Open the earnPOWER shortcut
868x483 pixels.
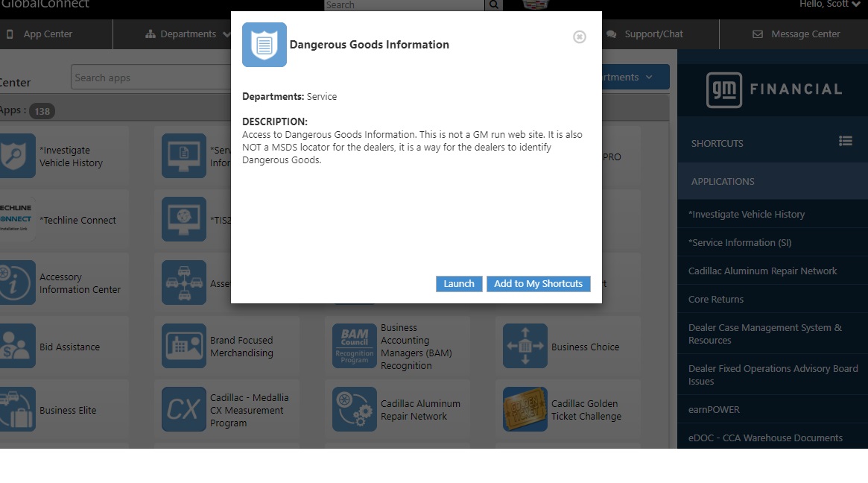coord(714,410)
